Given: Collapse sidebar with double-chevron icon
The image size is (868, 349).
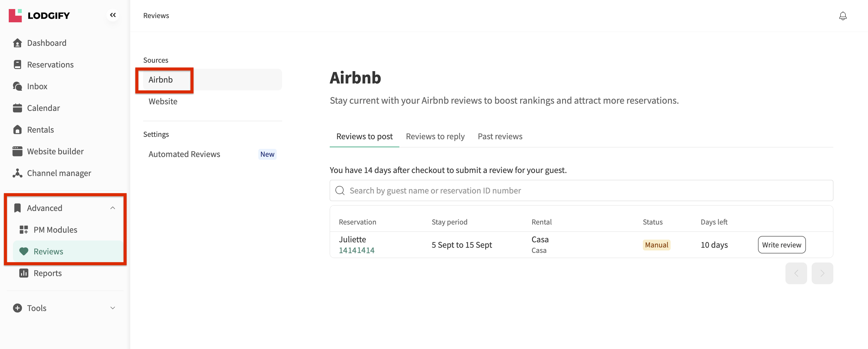Looking at the screenshot, I should pyautogui.click(x=112, y=15).
